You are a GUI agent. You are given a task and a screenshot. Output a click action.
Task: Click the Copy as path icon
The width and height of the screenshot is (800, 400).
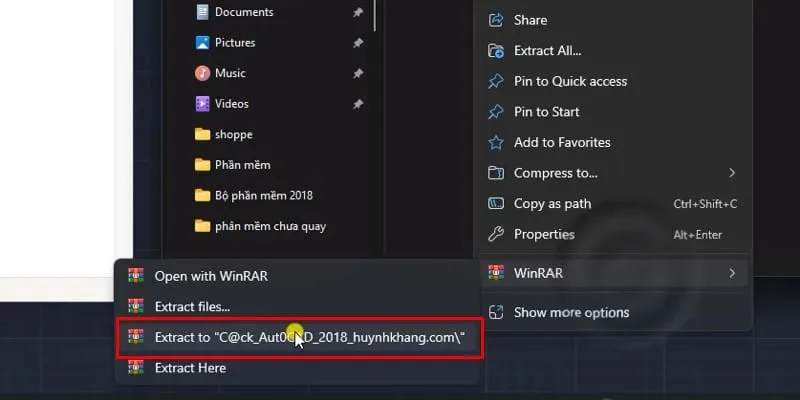pyautogui.click(x=496, y=204)
